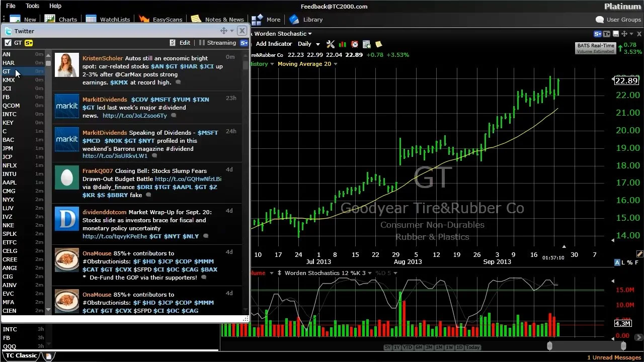Image resolution: width=644 pixels, height=362 pixels.
Task: Click the Twitter bird logo icon
Action: click(8, 31)
